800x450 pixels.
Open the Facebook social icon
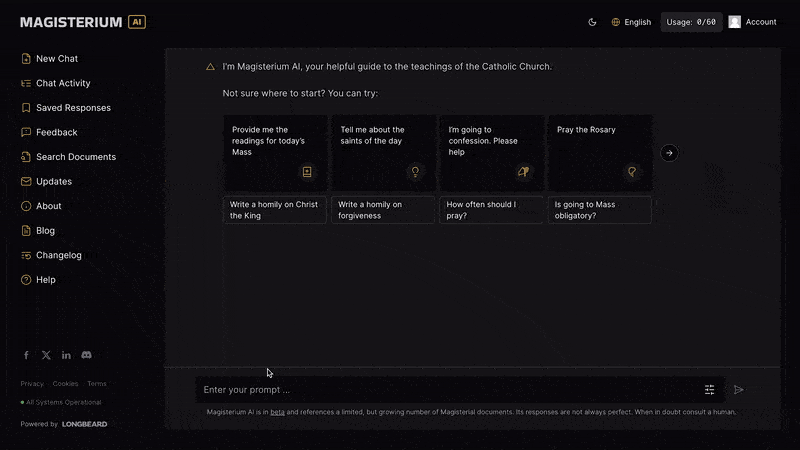pos(26,355)
